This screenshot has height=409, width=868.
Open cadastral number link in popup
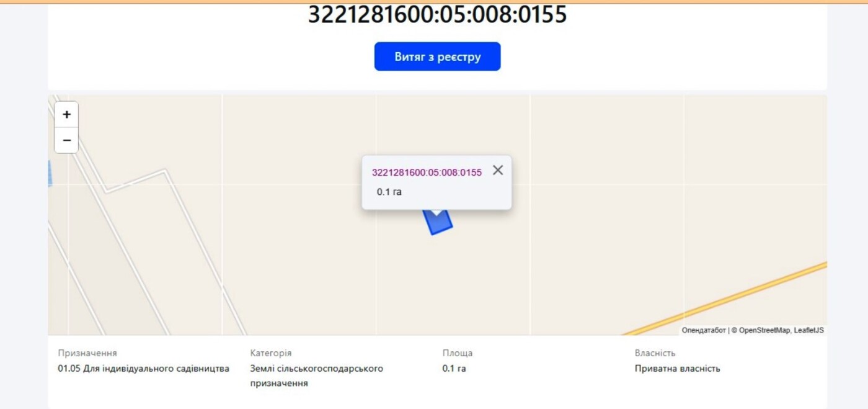[427, 173]
